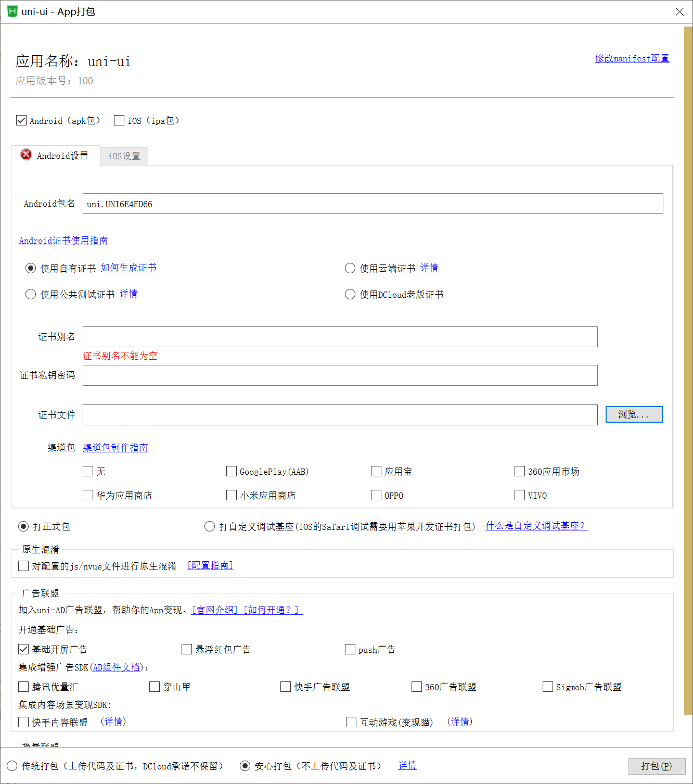Screen dimensions: 693x784
Task: Open the Android证书使用指南 link
Action: click(63, 241)
